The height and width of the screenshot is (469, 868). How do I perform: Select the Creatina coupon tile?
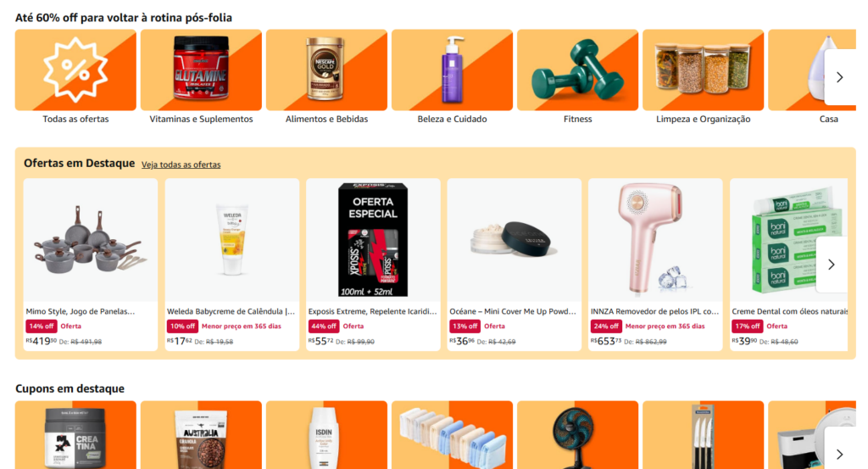click(x=75, y=435)
